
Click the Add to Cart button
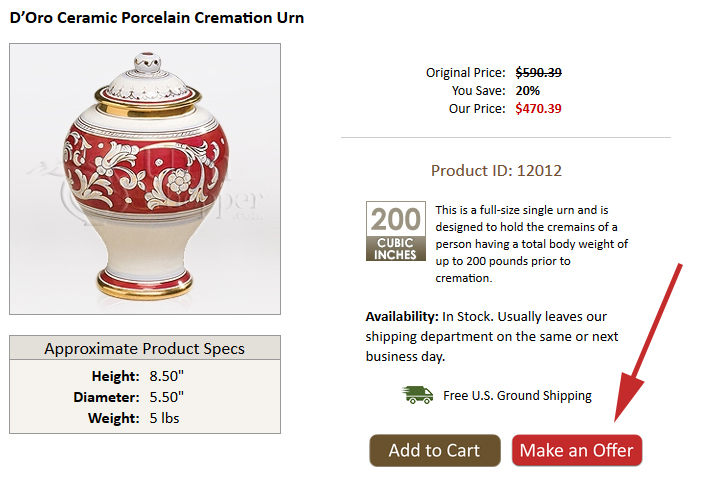coord(434,450)
